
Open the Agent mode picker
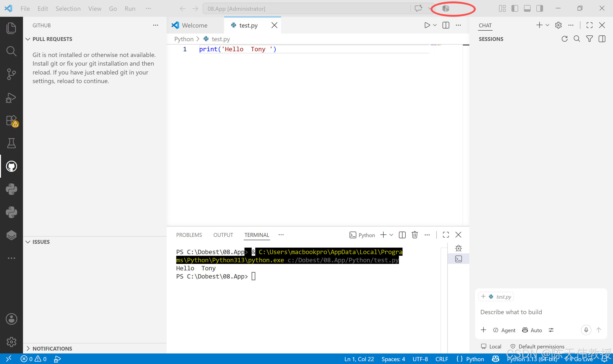pyautogui.click(x=504, y=330)
